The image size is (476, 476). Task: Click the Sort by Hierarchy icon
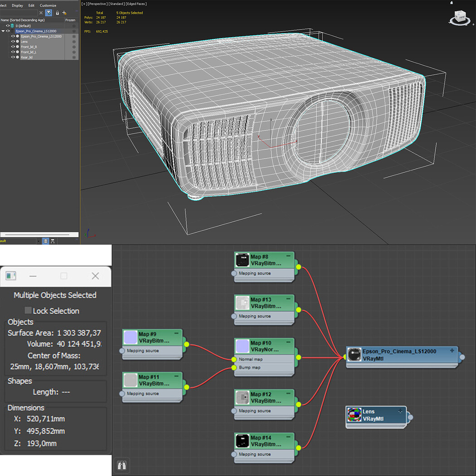53,241
